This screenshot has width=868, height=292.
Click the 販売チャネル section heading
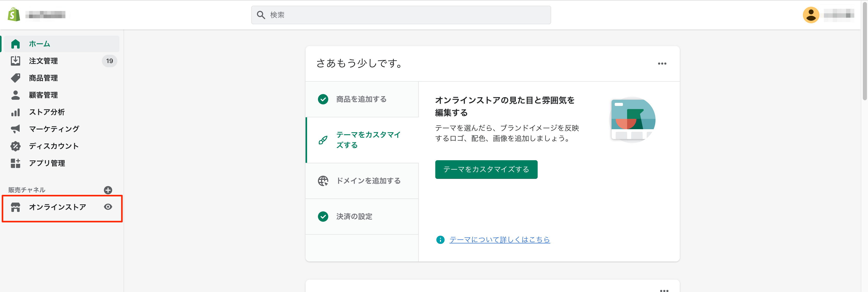(27, 190)
